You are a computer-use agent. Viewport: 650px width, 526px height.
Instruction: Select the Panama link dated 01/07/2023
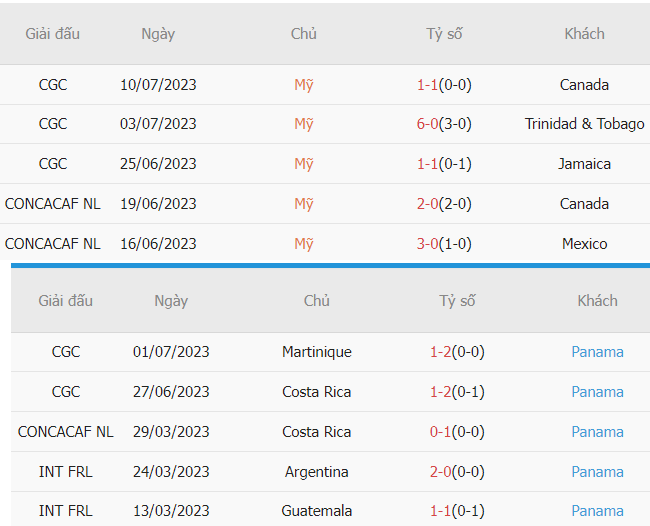pyautogui.click(x=597, y=352)
